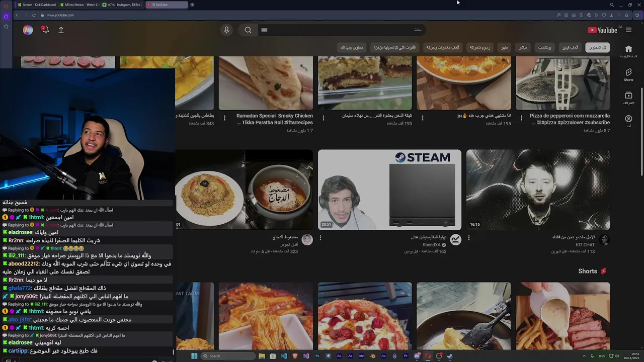The width and height of the screenshot is (644, 362).
Task: Open the KIT CHAT channel link
Action: click(585, 245)
